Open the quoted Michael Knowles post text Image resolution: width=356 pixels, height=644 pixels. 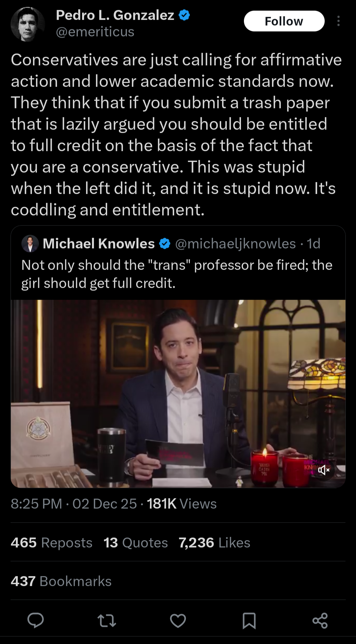point(177,274)
